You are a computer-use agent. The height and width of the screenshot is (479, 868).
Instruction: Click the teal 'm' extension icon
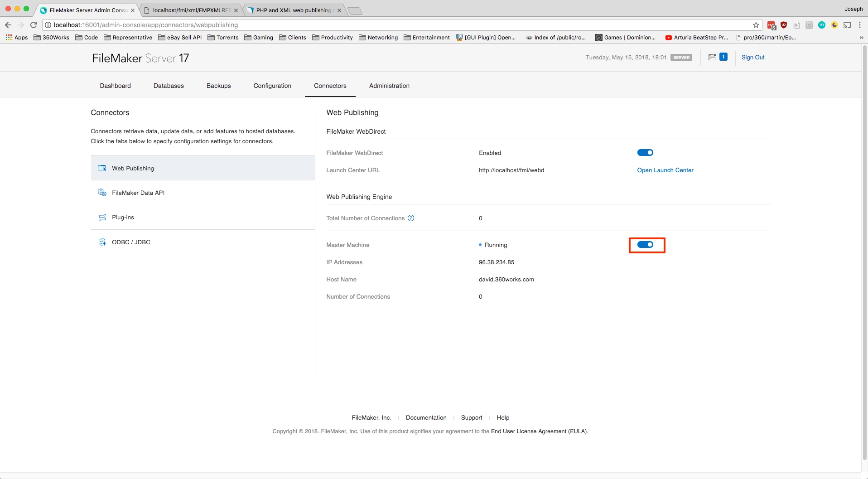coord(822,25)
